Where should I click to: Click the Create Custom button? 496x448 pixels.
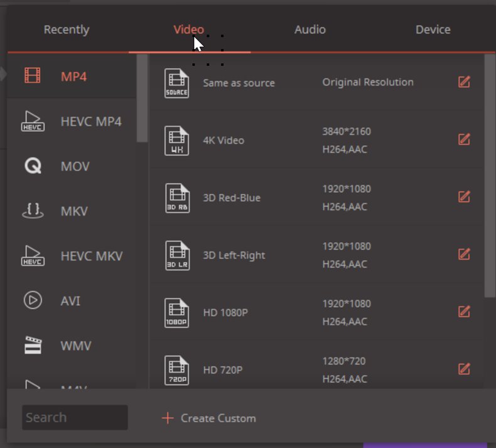click(208, 418)
